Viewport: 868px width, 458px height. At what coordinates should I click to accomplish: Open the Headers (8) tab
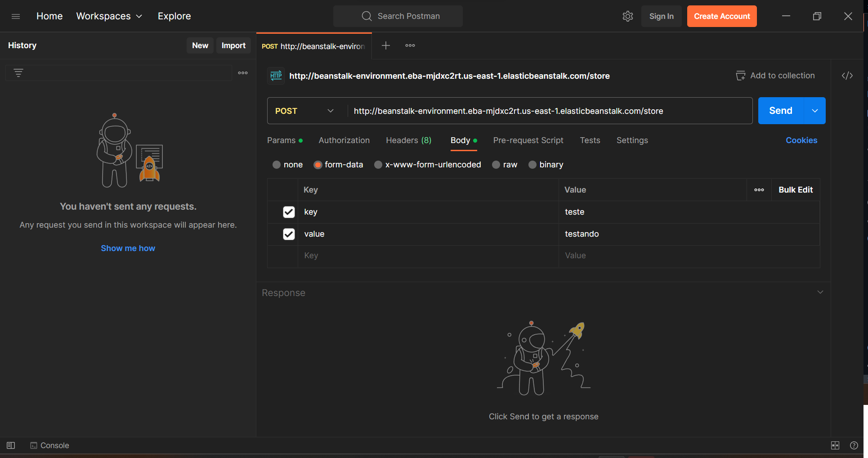[408, 140]
